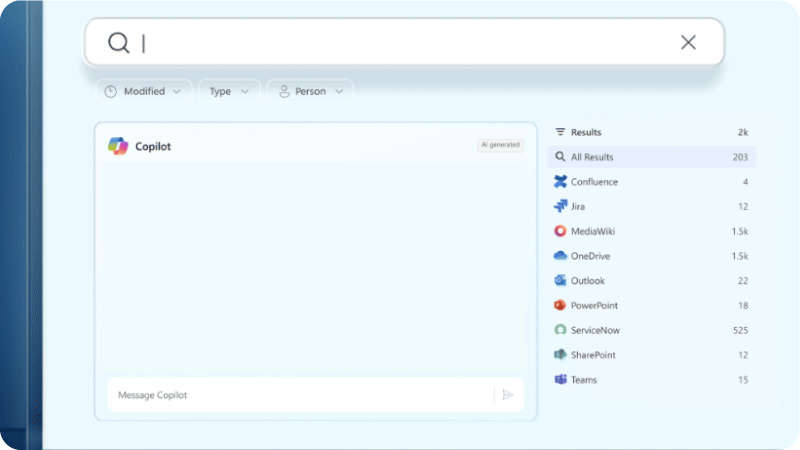Click the Outlook envelope icon
Viewport: 800px width, 450px height.
tap(560, 280)
